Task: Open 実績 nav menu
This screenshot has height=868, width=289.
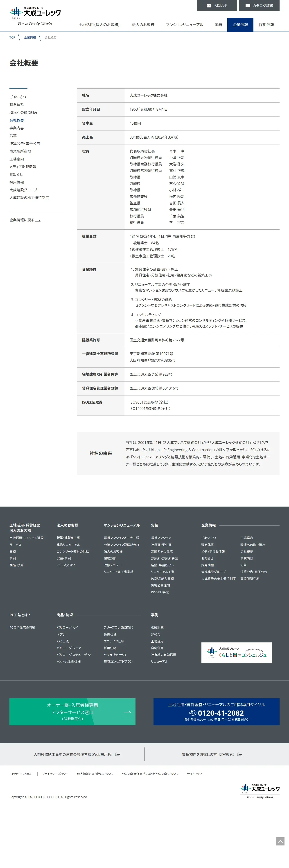Action: point(218,25)
